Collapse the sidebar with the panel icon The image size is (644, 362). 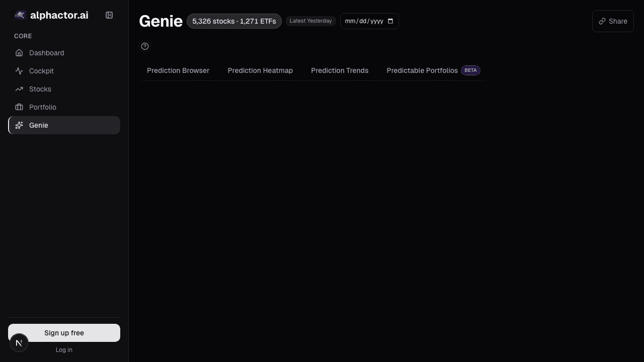pyautogui.click(x=109, y=15)
